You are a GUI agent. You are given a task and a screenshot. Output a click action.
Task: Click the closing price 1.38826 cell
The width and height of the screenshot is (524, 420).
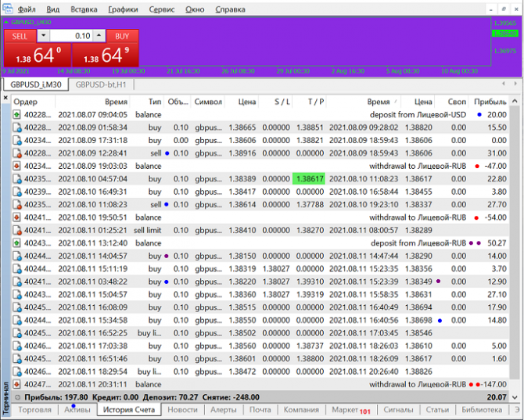click(418, 372)
